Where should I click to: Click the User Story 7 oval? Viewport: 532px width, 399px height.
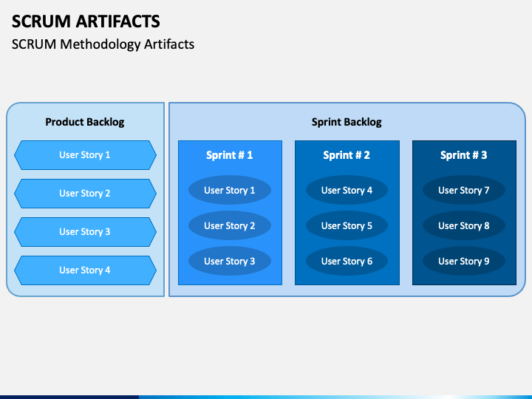tap(464, 190)
